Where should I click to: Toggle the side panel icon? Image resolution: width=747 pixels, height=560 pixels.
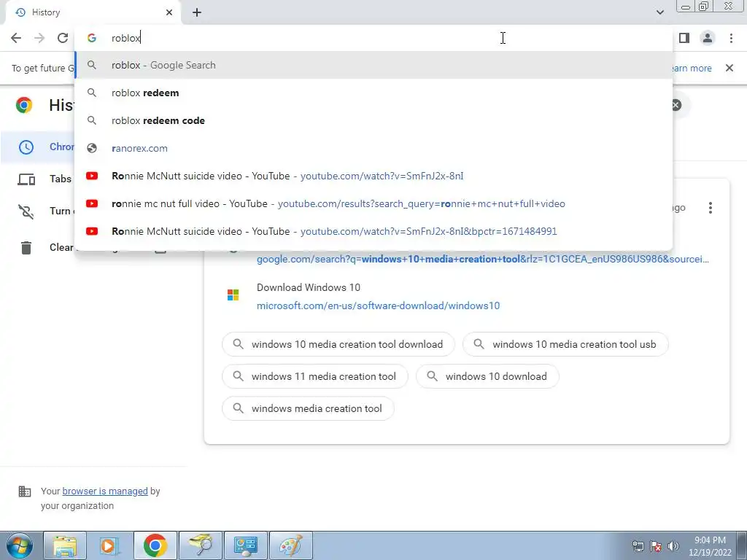684,38
